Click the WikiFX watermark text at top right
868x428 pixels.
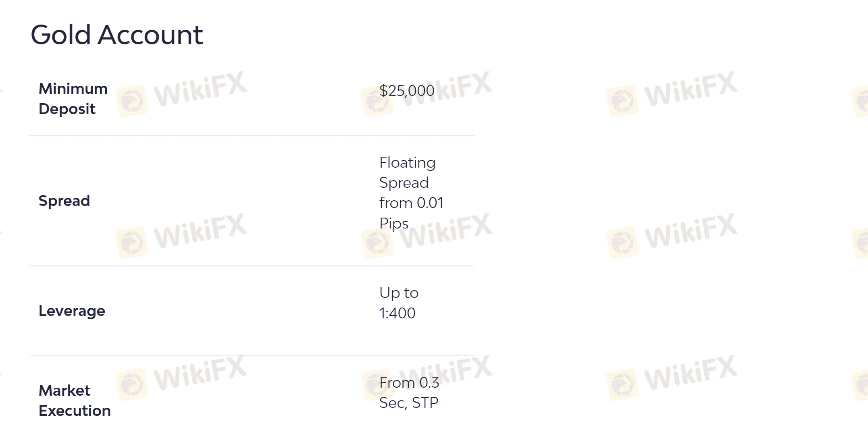691,89
